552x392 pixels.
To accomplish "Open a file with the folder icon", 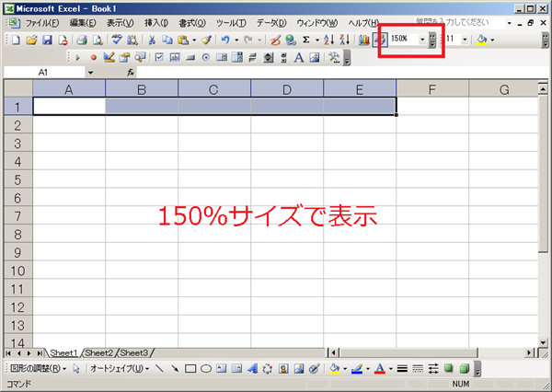I will [31, 40].
